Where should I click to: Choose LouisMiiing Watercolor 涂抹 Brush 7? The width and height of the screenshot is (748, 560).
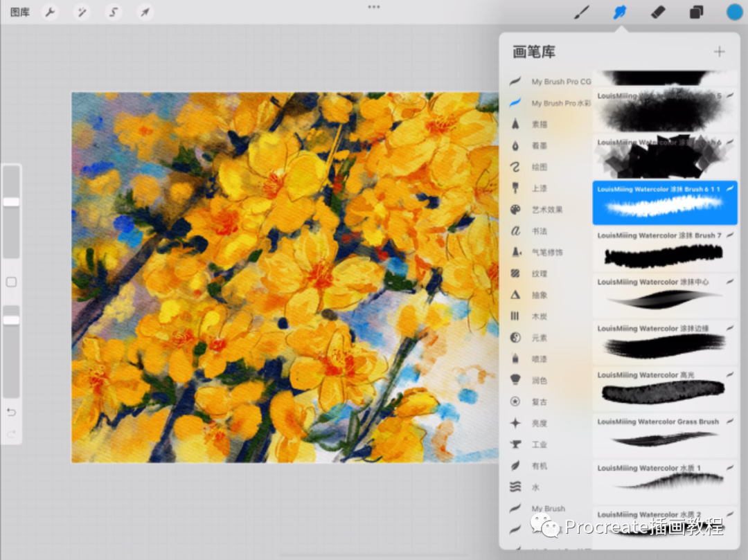point(664,249)
